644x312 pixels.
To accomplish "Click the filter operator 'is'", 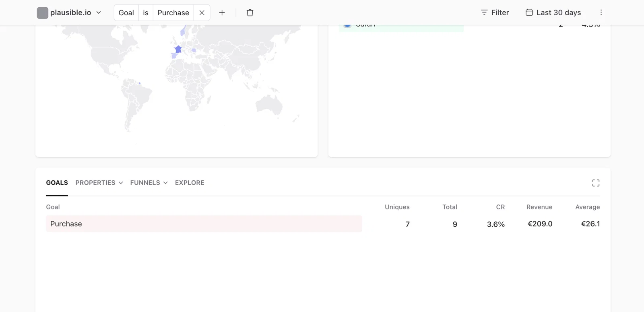I will click(146, 13).
